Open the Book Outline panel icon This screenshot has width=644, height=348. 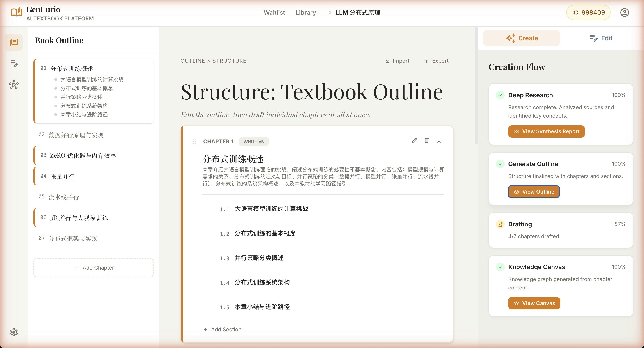pyautogui.click(x=14, y=43)
